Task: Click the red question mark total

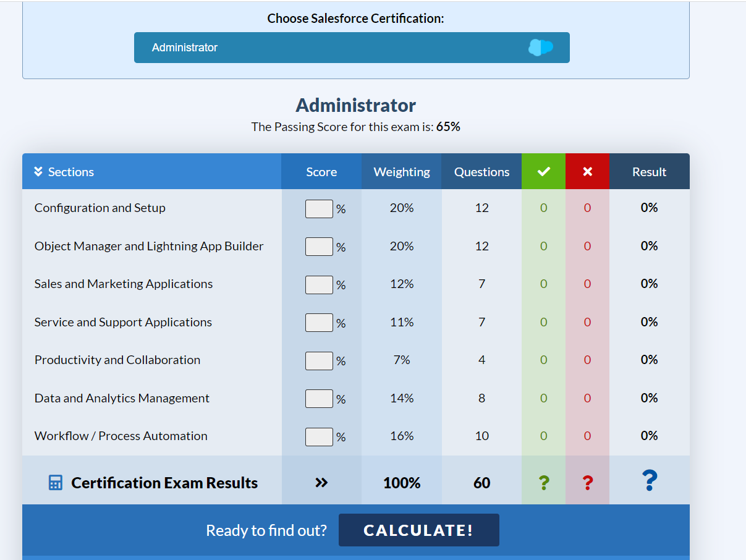Action: tap(588, 483)
